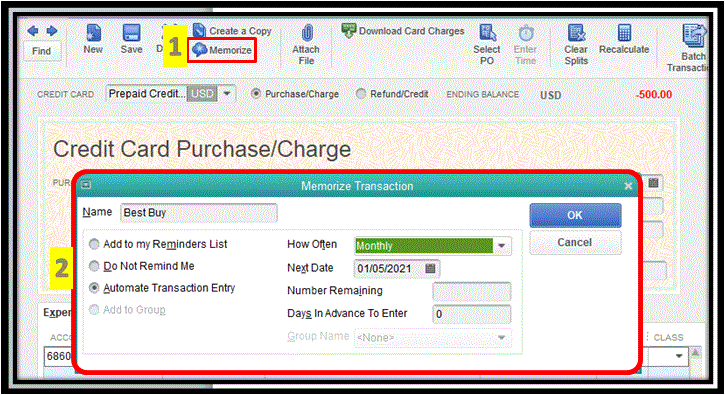Click the expense table scrollbar up arrow
Viewport: 725px width, 395px height.
pos(695,353)
